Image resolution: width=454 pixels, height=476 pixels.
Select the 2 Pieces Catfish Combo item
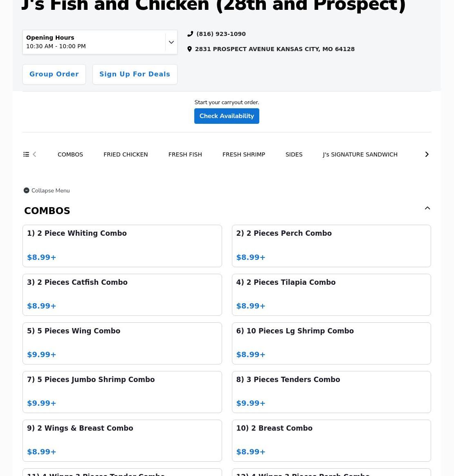click(122, 295)
